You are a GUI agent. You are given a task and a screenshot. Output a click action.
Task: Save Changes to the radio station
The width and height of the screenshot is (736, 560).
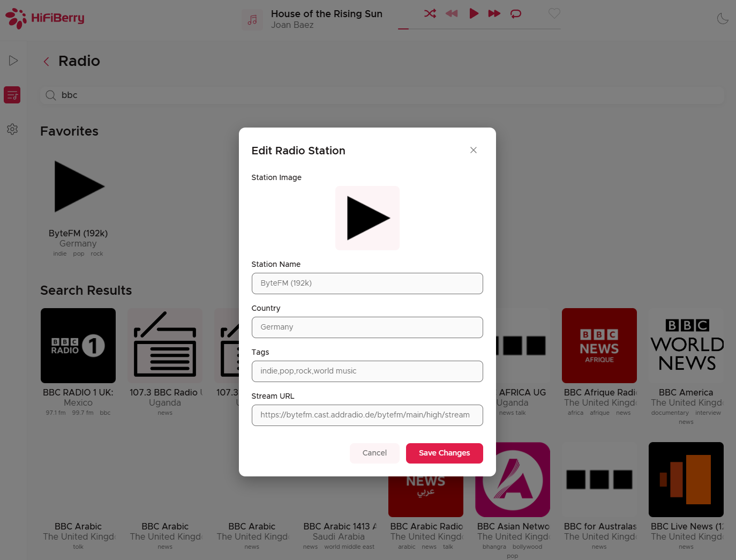pyautogui.click(x=445, y=453)
